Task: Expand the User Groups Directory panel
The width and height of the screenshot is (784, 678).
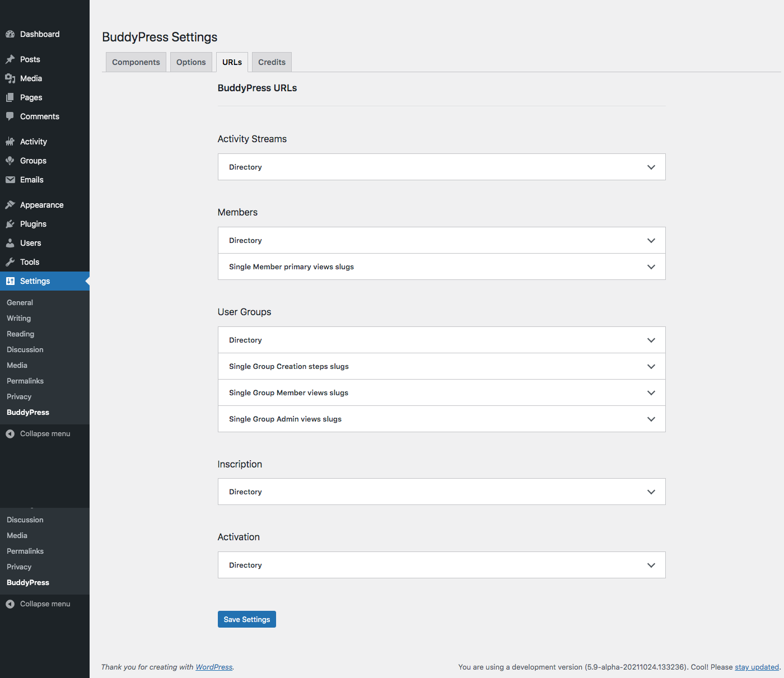Action: tap(441, 340)
